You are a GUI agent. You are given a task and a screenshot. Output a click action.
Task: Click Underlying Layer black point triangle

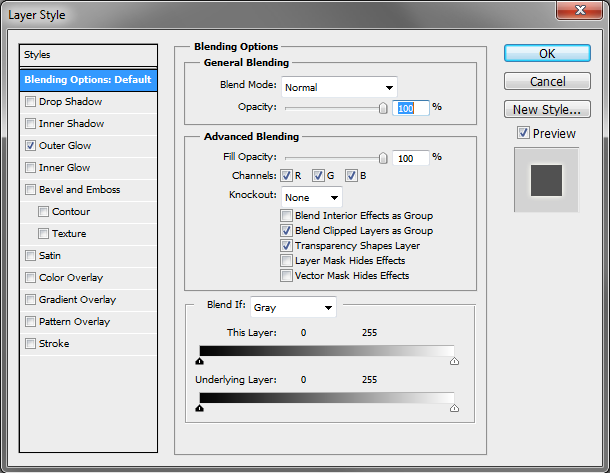[200, 408]
